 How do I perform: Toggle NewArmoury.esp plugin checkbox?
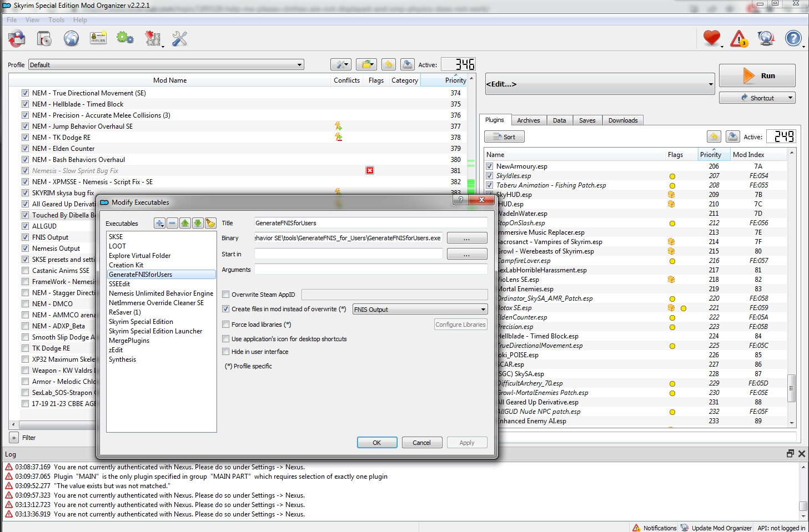click(x=490, y=166)
